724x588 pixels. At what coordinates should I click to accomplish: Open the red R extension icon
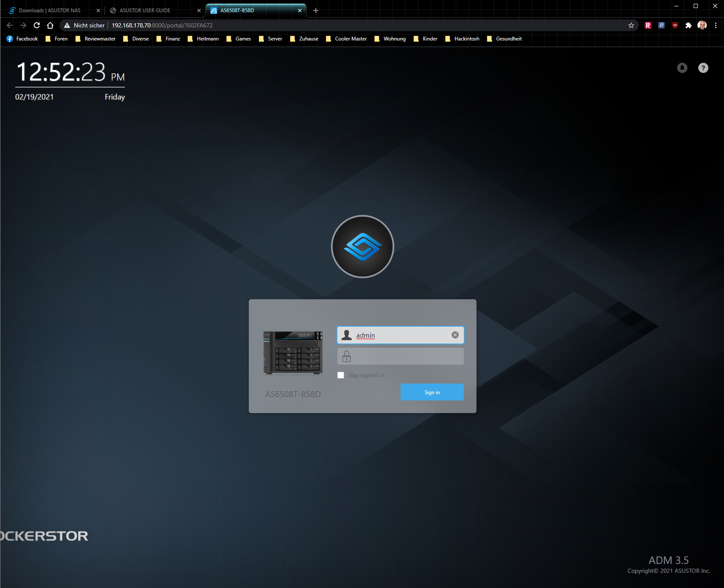648,25
